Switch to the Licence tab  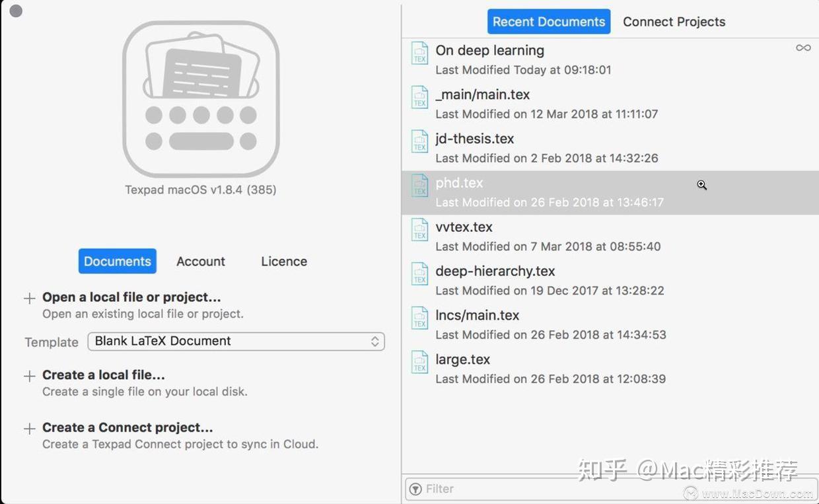tap(283, 262)
